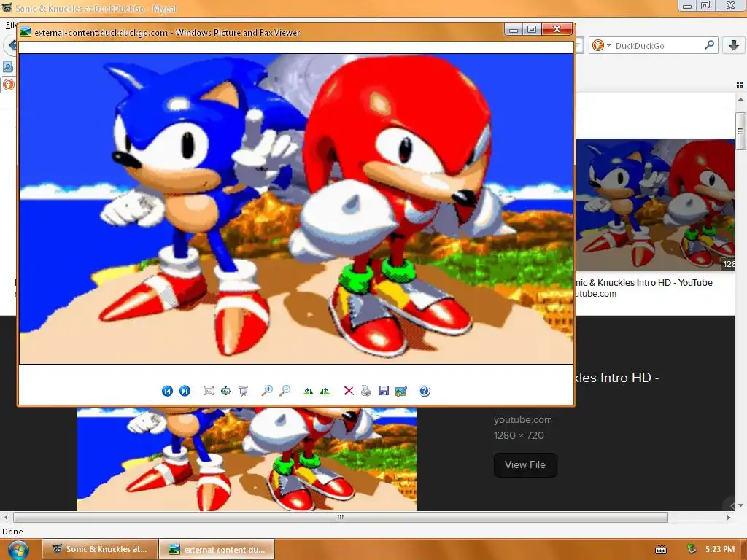The image size is (747, 560).
Task: Print the picture
Action: pyautogui.click(x=366, y=391)
